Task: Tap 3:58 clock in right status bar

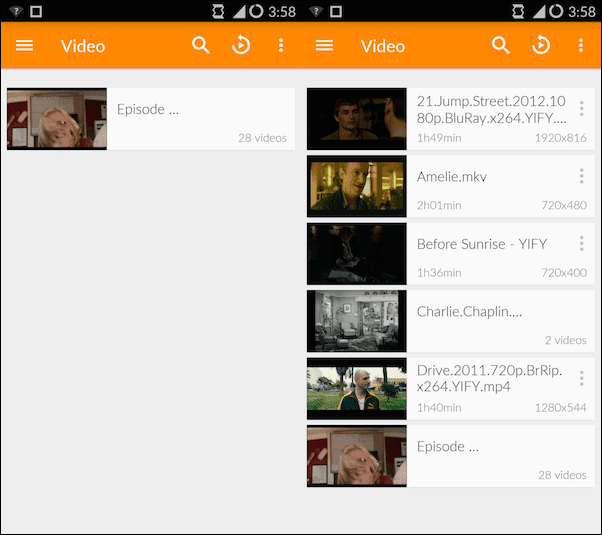Action: click(582, 12)
